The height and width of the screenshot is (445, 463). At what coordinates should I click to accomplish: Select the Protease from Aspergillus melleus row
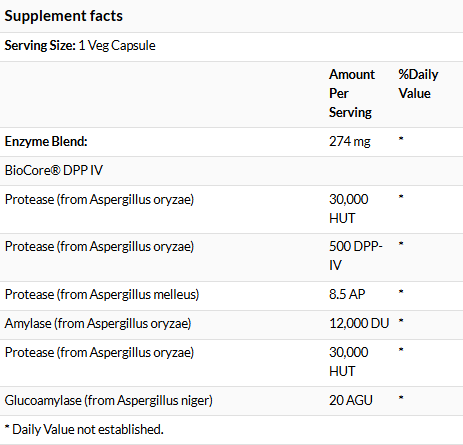[231, 295]
